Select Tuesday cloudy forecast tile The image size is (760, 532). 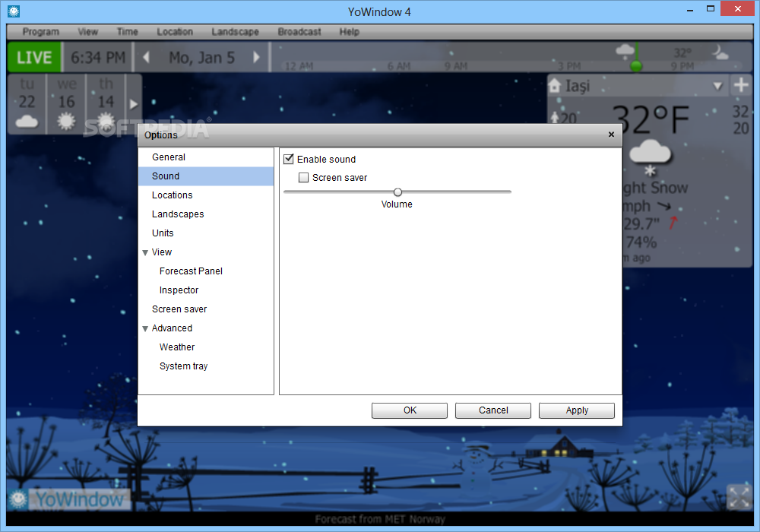tap(27, 103)
